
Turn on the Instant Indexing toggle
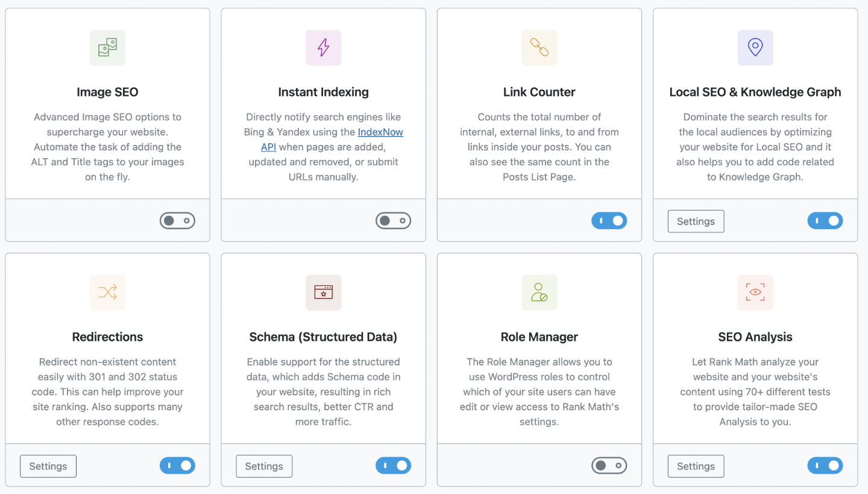click(393, 221)
